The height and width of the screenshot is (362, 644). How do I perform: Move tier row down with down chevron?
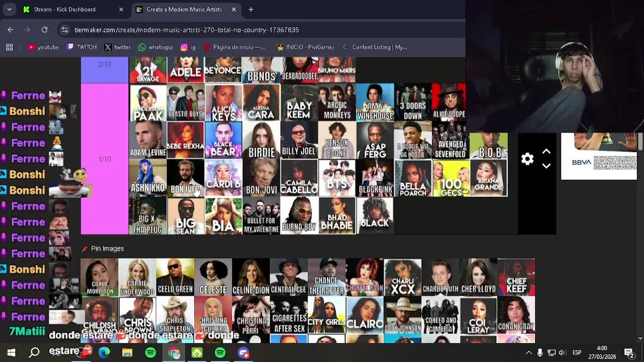(546, 166)
